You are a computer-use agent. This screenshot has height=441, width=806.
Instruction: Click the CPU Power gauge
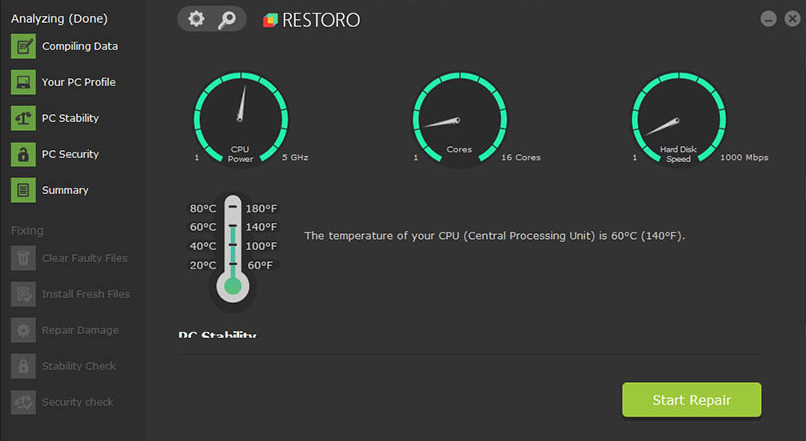tap(241, 119)
